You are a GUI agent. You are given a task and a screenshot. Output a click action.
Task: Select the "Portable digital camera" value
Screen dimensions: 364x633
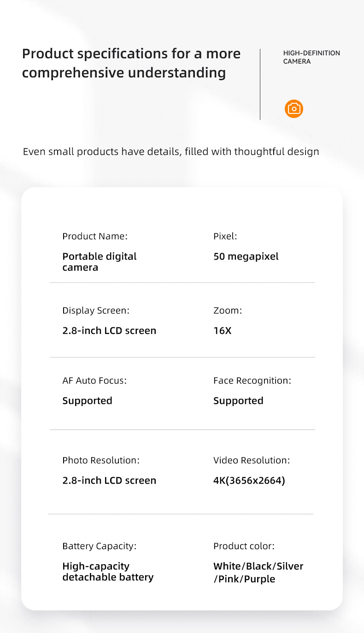click(100, 262)
